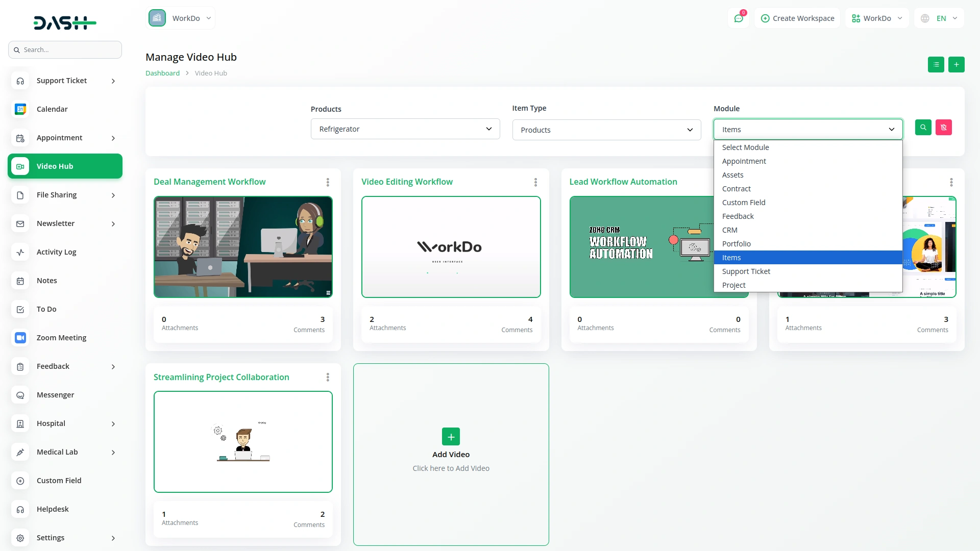Open the Notes section icon

coord(20,281)
